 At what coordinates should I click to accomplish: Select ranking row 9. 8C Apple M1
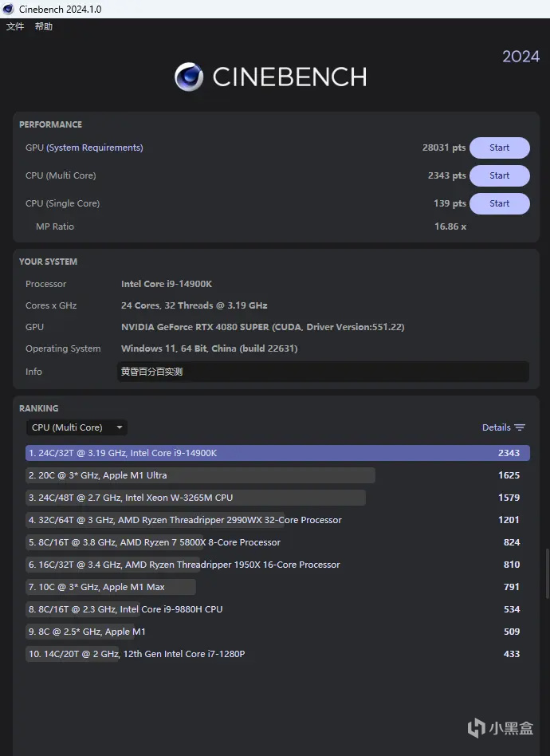click(277, 632)
